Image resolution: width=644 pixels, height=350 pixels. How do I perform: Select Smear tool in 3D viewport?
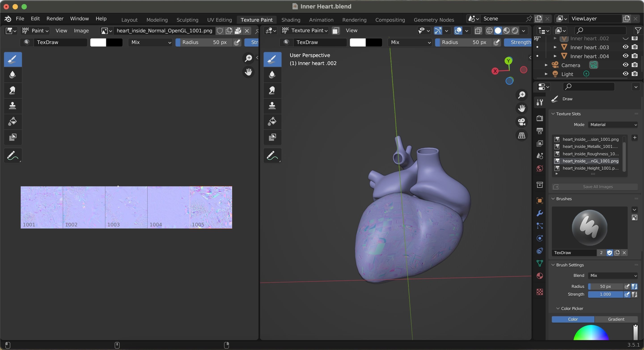(272, 90)
